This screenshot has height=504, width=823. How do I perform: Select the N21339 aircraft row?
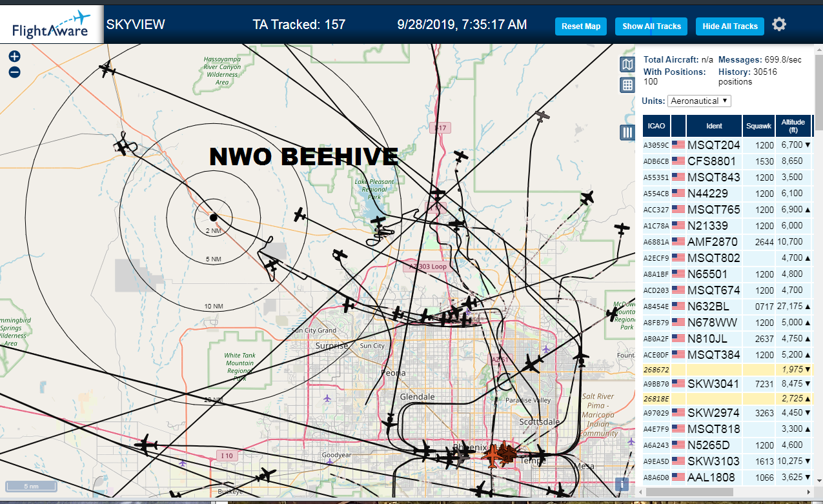727,225
